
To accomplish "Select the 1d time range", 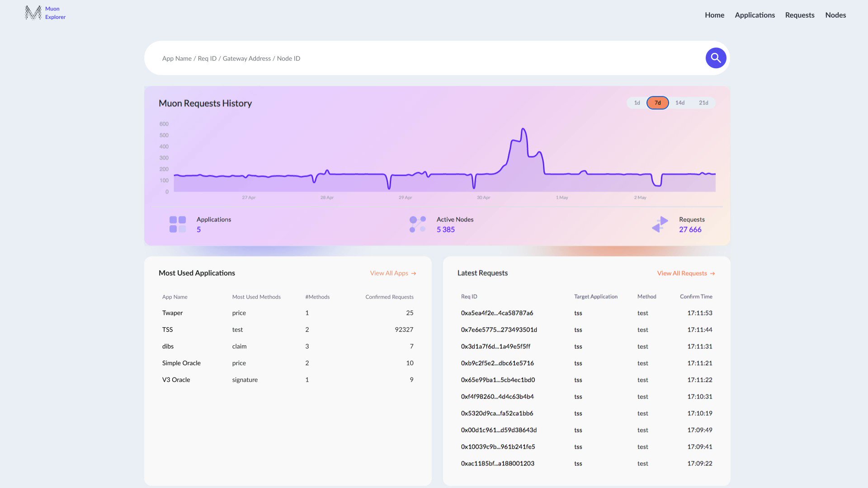I will tap(637, 103).
